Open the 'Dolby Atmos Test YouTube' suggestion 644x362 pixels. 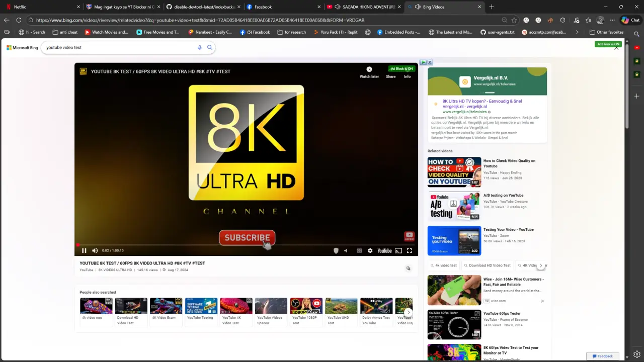coord(376,312)
